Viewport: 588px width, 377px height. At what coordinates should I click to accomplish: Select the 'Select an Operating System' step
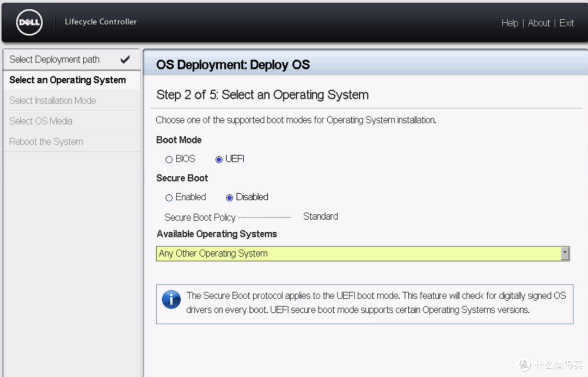[x=68, y=80]
